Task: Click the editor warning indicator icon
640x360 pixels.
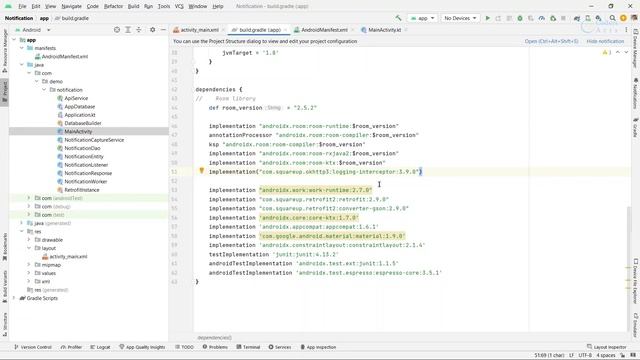Action: pos(607,52)
